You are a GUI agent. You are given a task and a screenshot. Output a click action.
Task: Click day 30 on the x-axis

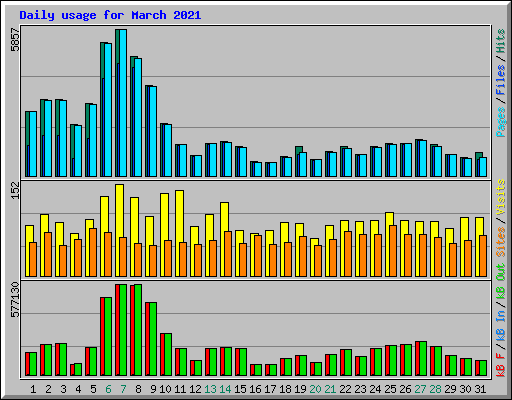tap(465, 389)
